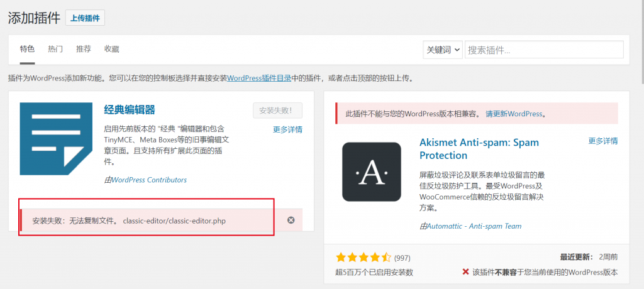Click the 最近更新: 2周前 text

coord(589,258)
